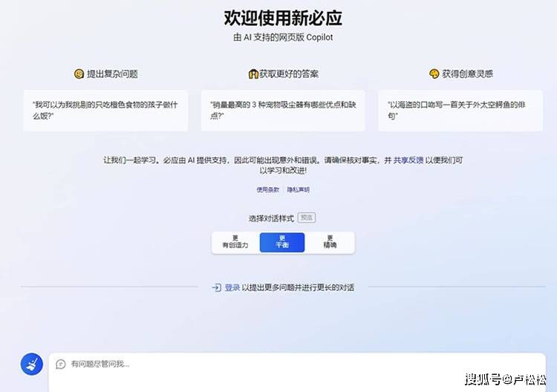Click the pirate haiku prompt card
The width and height of the screenshot is (557, 392).
click(x=460, y=111)
